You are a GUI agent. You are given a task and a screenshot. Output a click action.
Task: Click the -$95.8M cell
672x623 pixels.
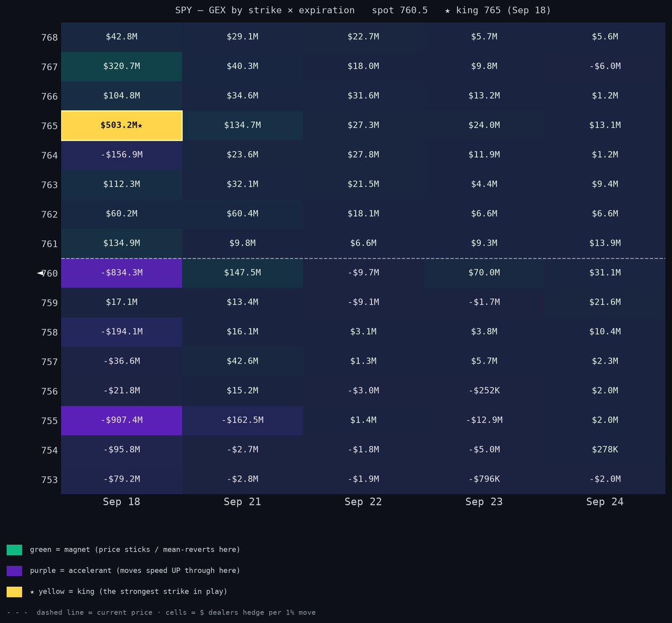pos(122,450)
